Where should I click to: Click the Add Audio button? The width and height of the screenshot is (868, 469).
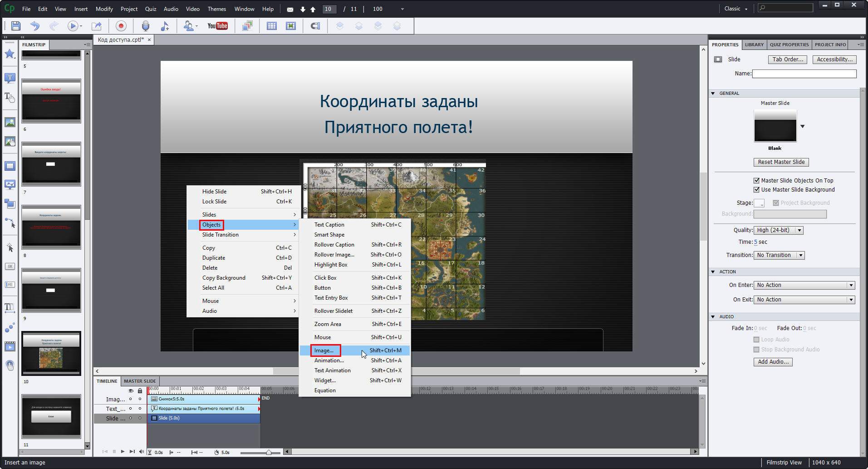[772, 362]
